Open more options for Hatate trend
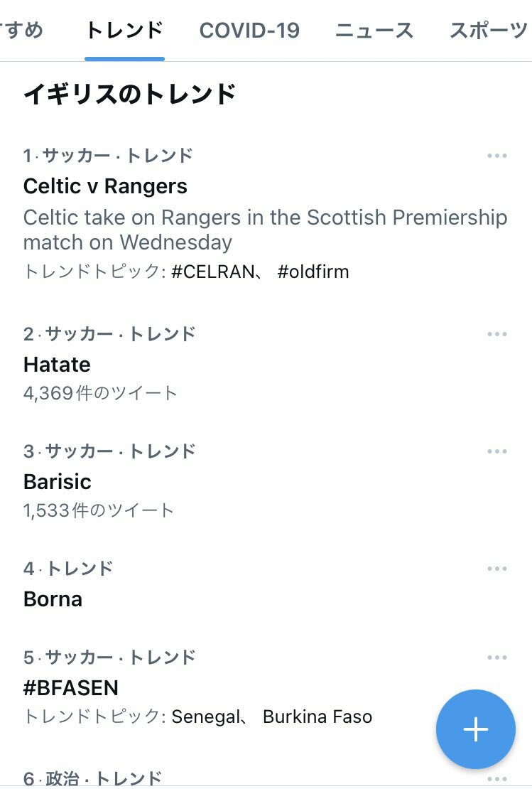This screenshot has height=789, width=532. coord(496,334)
